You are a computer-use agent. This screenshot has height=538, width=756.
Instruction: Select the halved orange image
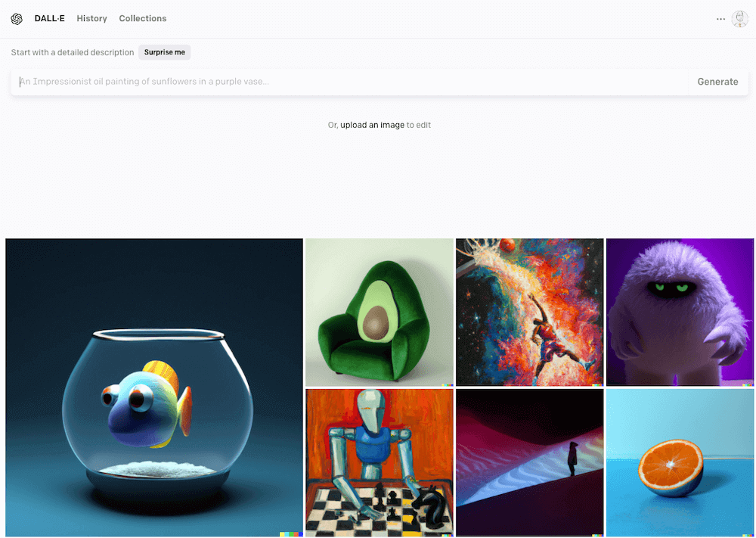pyautogui.click(x=680, y=463)
